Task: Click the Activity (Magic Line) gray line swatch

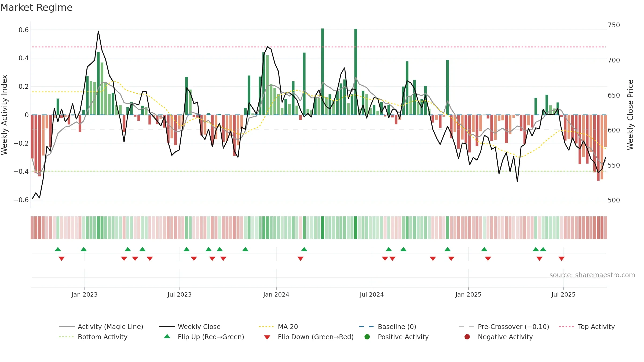Action: (67, 327)
